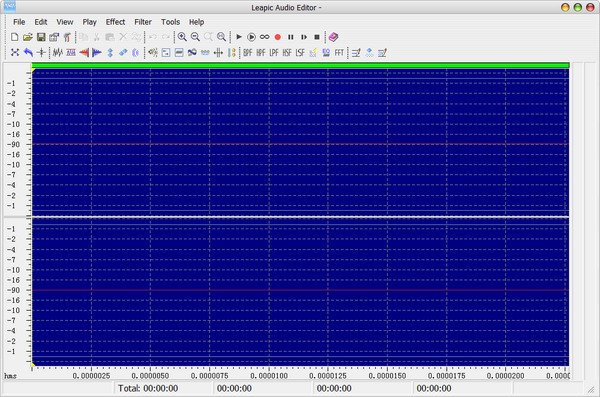The width and height of the screenshot is (600, 397).
Task: Click the black waveform effect icon
Action: coord(58,52)
